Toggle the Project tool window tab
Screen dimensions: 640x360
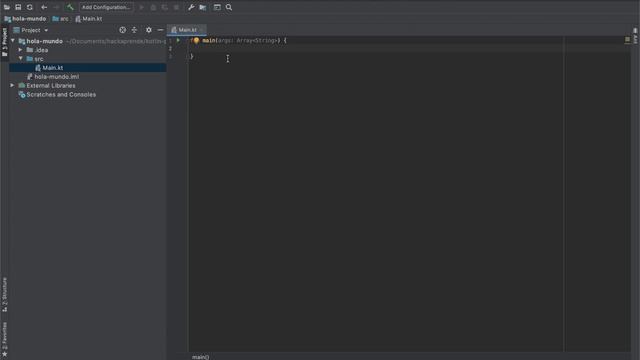[x=4, y=43]
